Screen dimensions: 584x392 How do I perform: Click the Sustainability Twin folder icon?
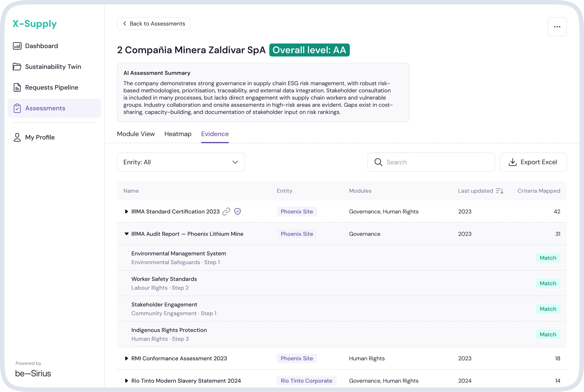[17, 67]
